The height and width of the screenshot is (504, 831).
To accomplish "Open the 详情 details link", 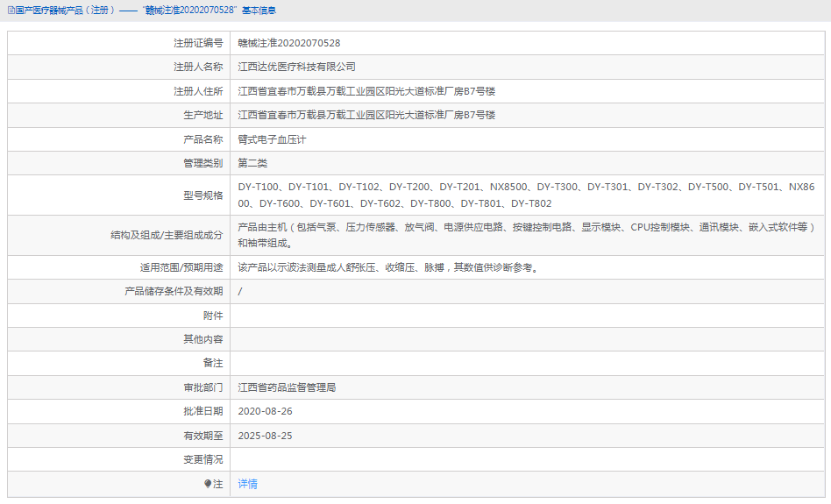I will click(247, 484).
